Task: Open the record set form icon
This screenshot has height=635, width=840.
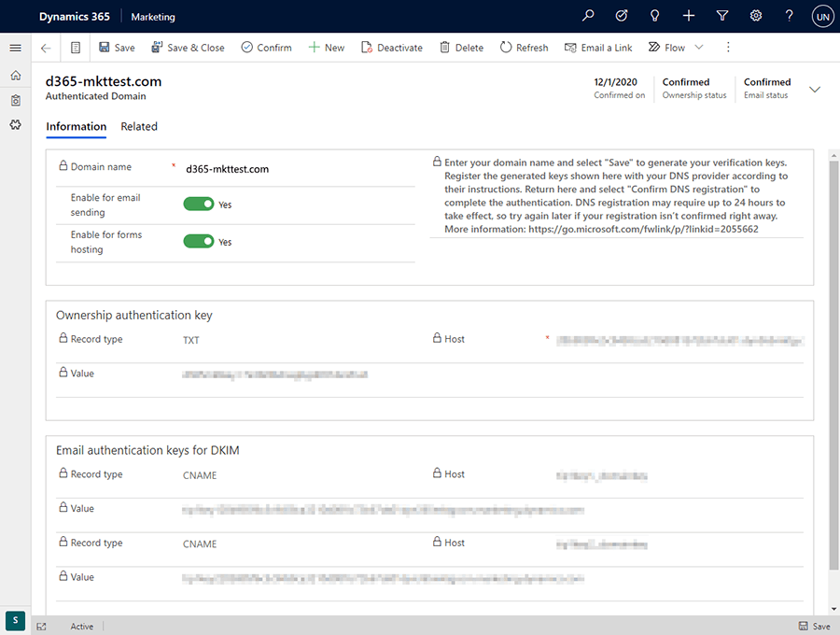Action: point(76,48)
